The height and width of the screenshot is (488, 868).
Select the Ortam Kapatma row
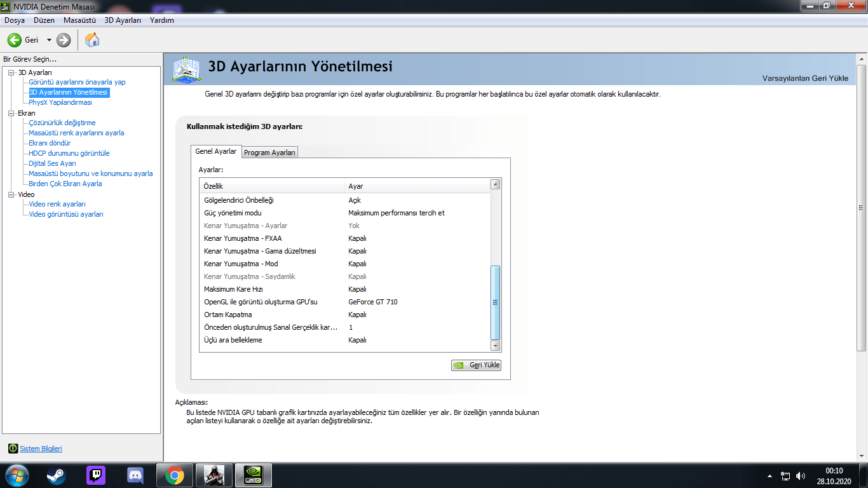click(345, 315)
